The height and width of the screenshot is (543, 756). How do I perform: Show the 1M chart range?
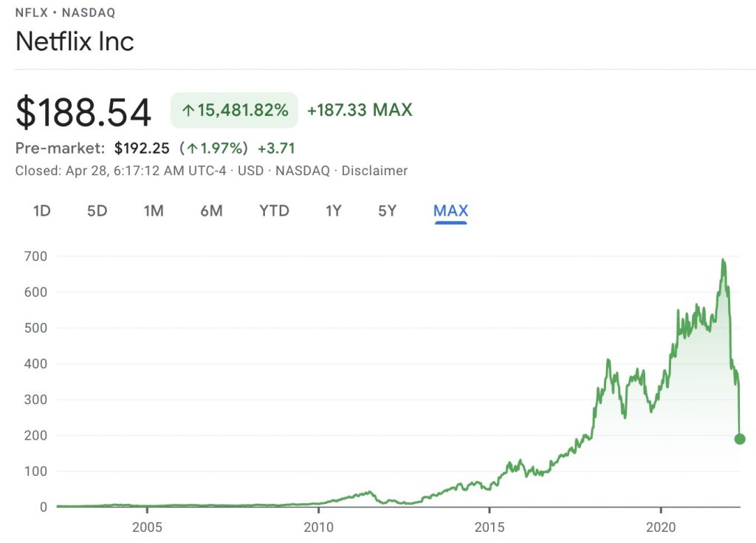(x=153, y=211)
